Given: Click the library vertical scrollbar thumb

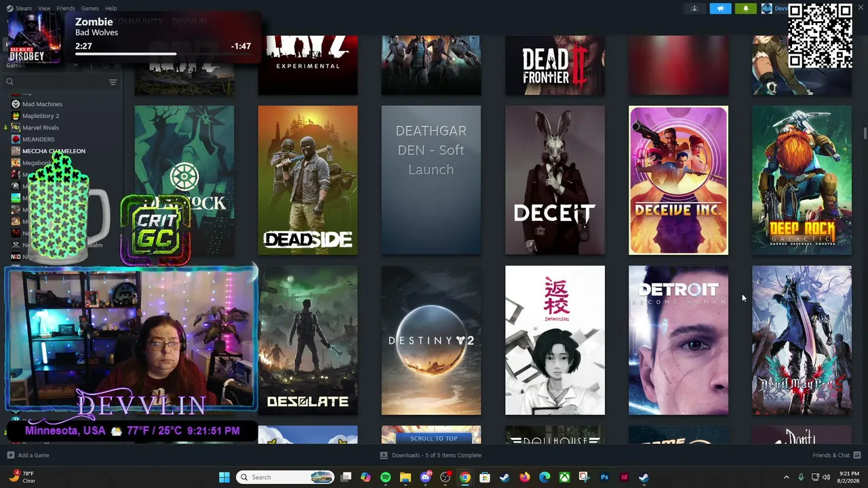Looking at the screenshot, I should click(865, 133).
